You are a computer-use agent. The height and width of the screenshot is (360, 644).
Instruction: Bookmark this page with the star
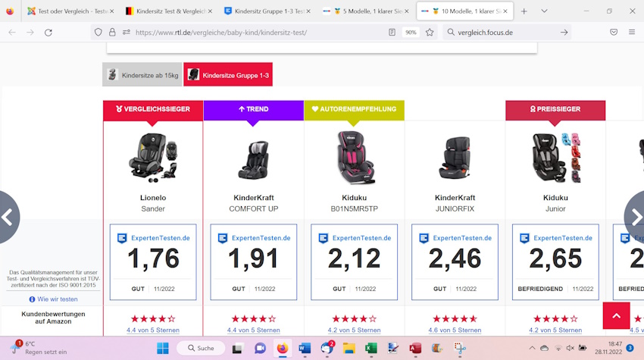(430, 32)
